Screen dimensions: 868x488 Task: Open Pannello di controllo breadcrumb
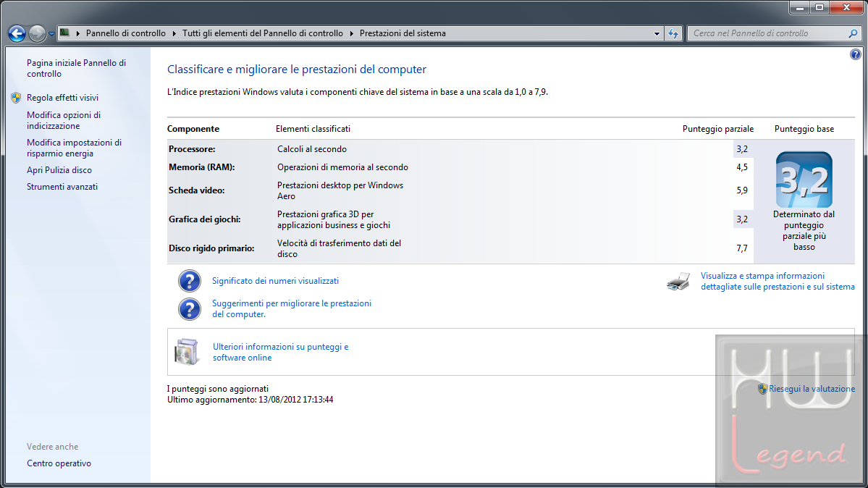126,33
